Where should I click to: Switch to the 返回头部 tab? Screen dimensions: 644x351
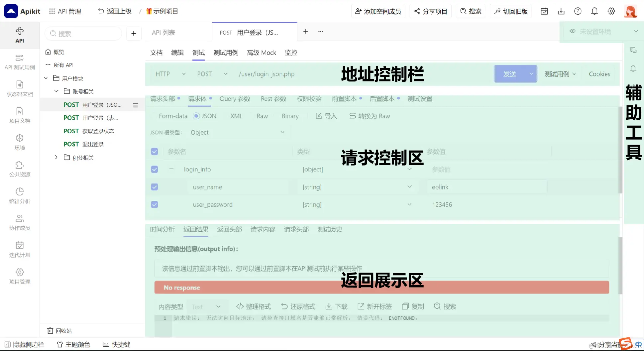(x=229, y=229)
